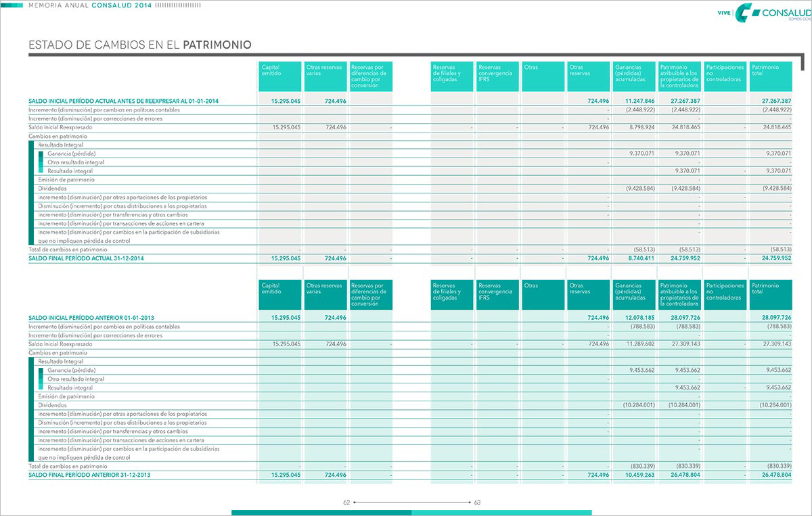Image resolution: width=812 pixels, height=516 pixels.
Task: Click 9.370.071 in the Ganancias acumuladas column
Action: point(641,154)
